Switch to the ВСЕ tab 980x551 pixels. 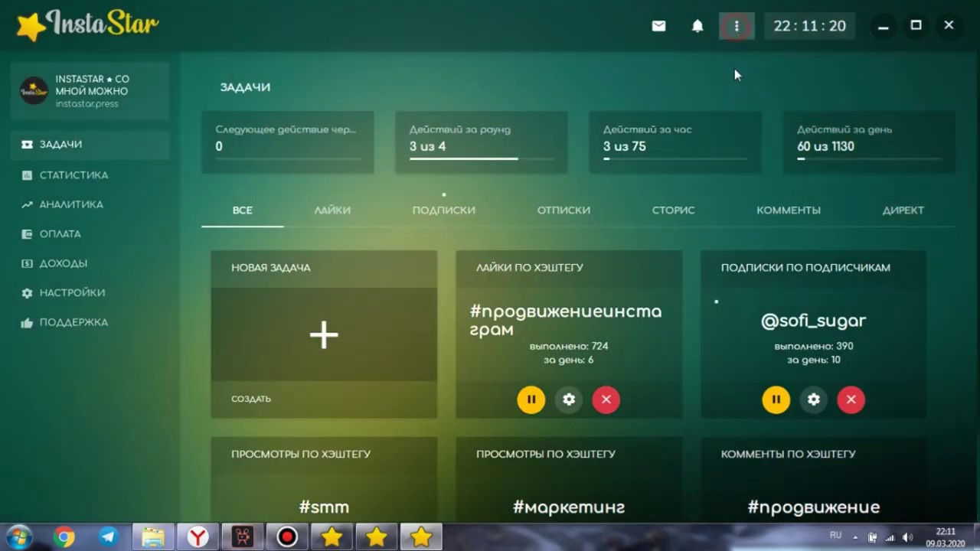pos(243,210)
